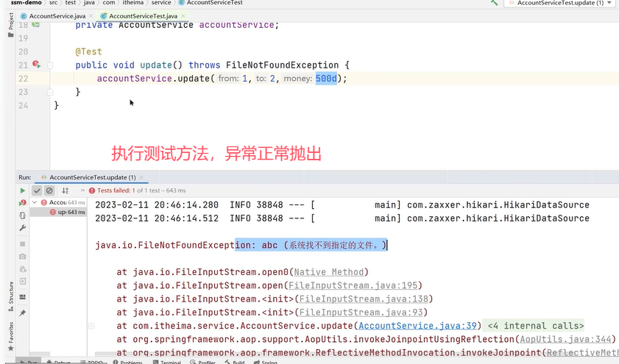
Task: Open the Project tool window side tab
Action: [10, 24]
